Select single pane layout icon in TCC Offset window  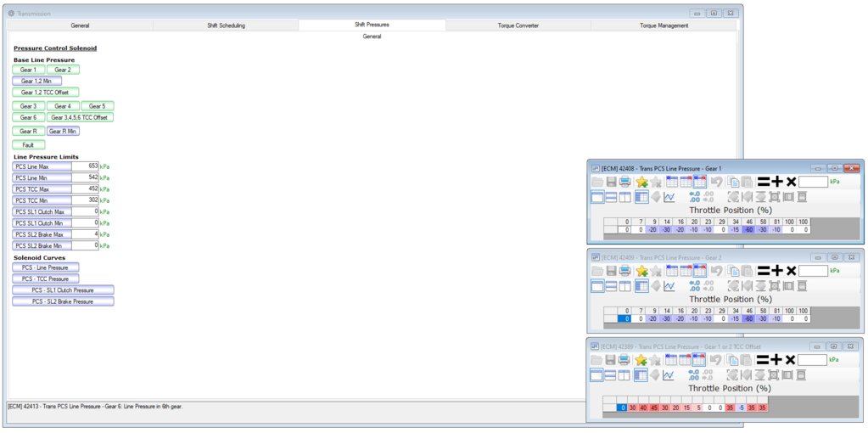[x=597, y=375]
